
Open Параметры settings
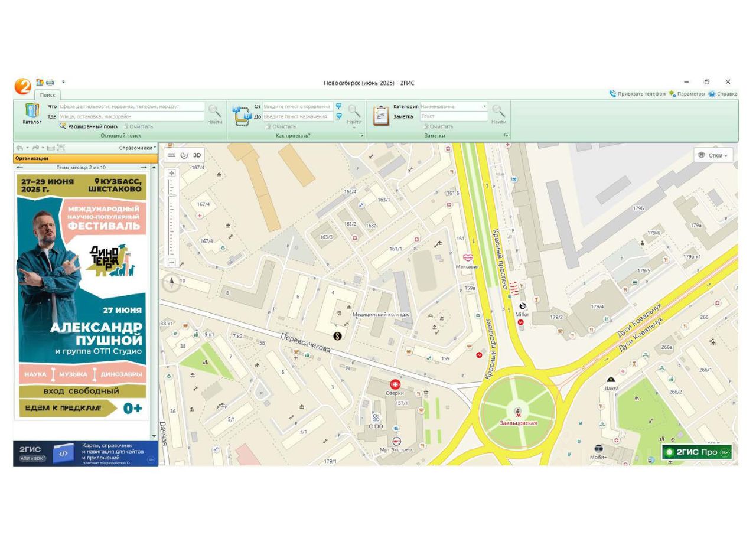coord(687,94)
